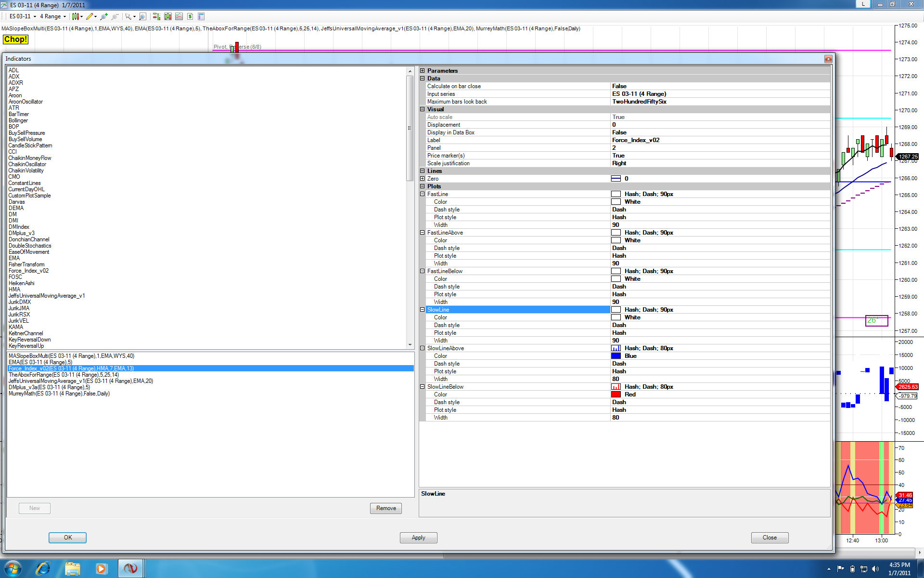
Task: Open the Indicators toolbar icon
Action: (179, 16)
